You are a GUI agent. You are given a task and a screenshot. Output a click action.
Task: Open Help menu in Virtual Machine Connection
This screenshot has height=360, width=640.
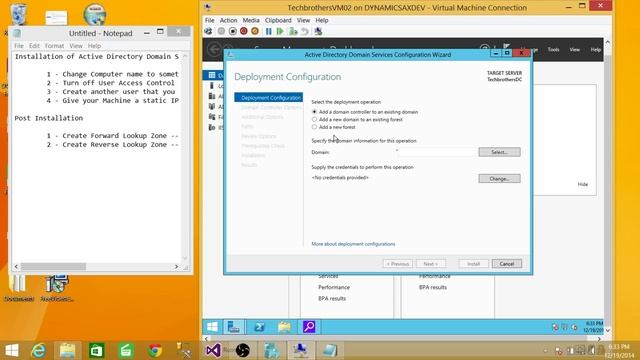pyautogui.click(x=322, y=20)
